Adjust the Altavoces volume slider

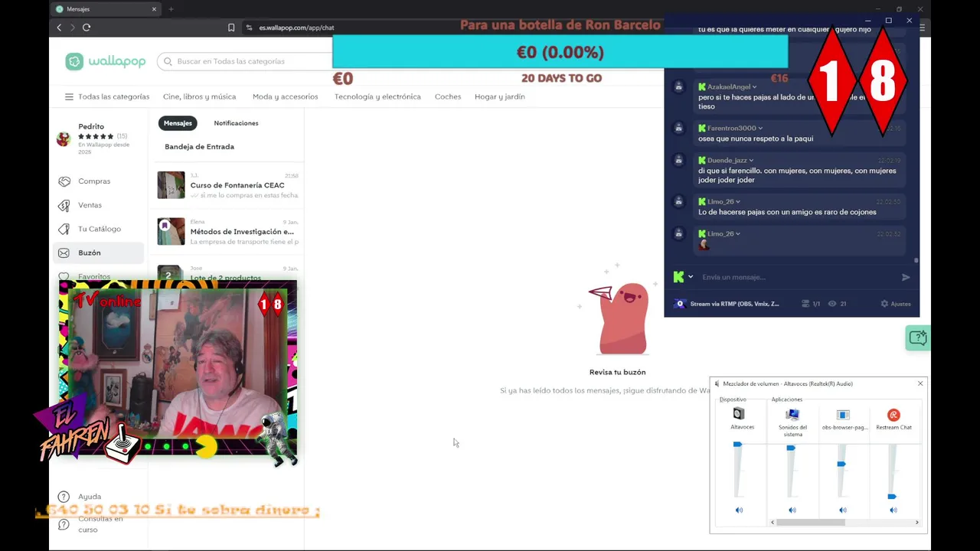(737, 445)
